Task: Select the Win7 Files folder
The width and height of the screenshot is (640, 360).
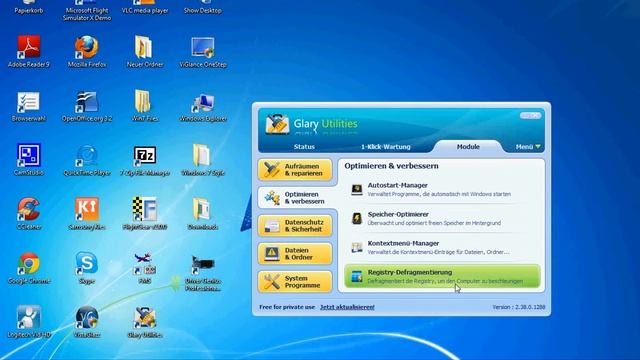Action: pos(144,102)
